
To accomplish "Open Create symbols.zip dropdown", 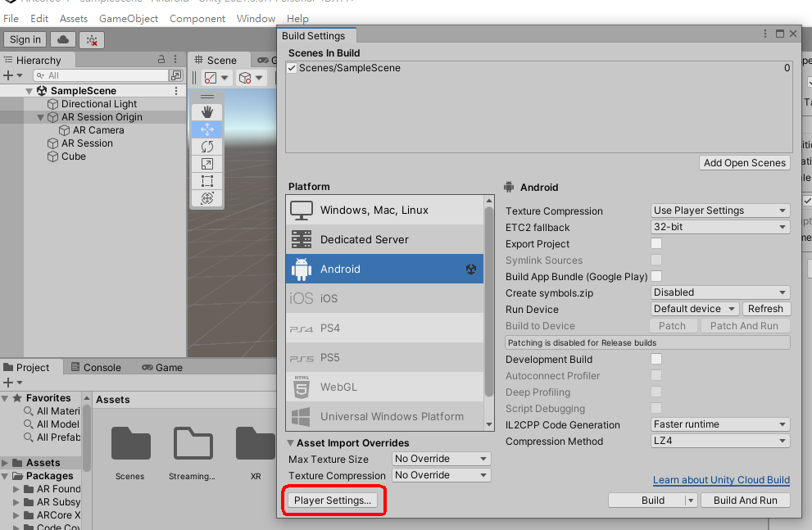I will point(720,292).
